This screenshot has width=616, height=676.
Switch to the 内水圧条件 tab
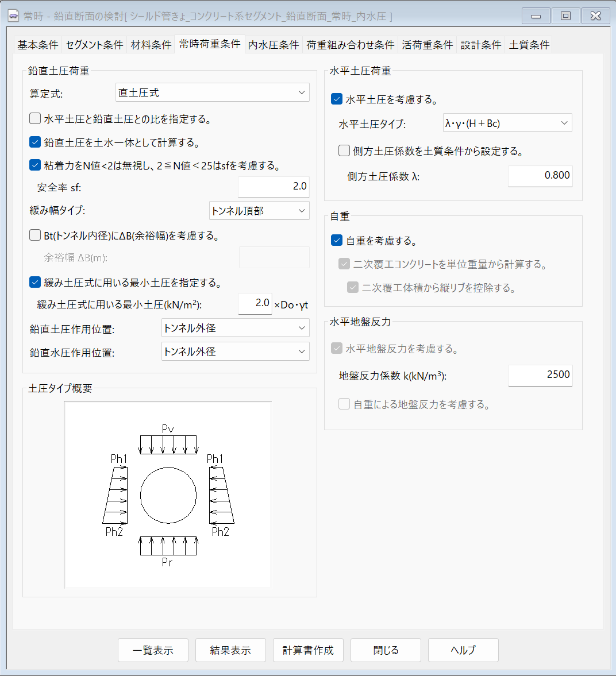(x=274, y=45)
